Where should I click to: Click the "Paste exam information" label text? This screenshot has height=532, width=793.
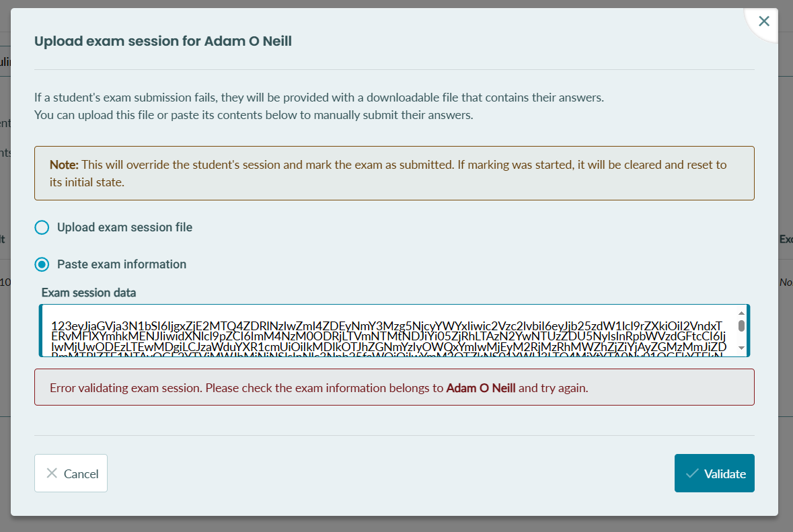pyautogui.click(x=121, y=264)
